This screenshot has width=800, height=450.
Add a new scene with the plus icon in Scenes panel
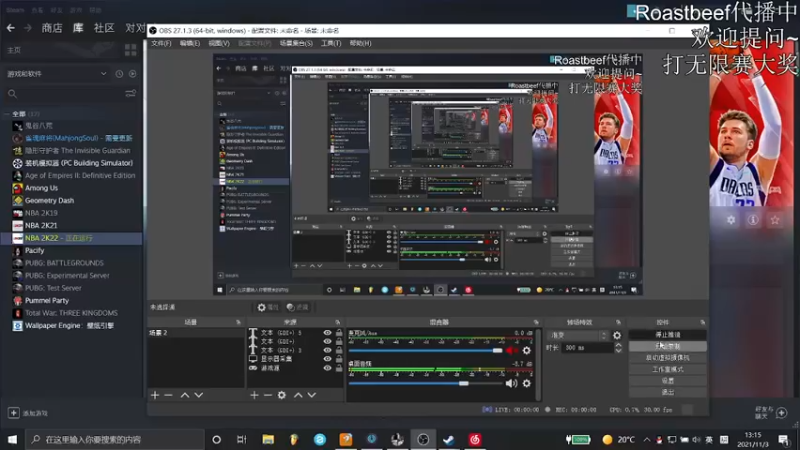click(x=155, y=395)
